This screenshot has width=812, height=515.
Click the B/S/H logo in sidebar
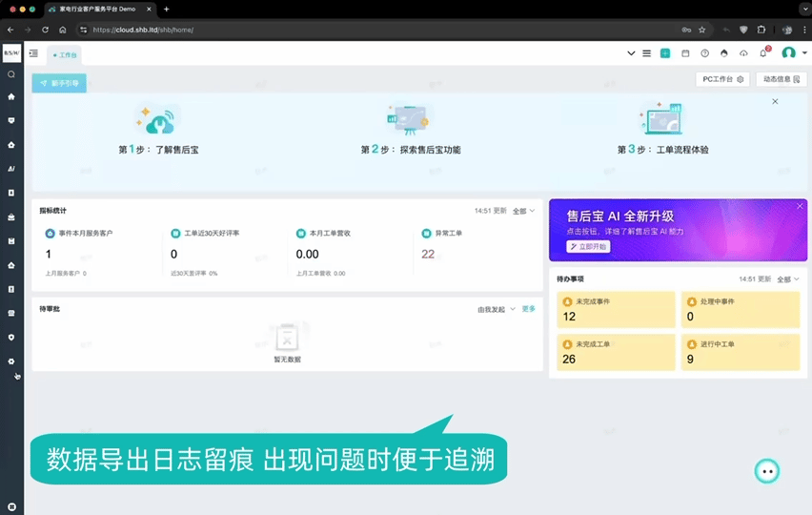(x=11, y=52)
